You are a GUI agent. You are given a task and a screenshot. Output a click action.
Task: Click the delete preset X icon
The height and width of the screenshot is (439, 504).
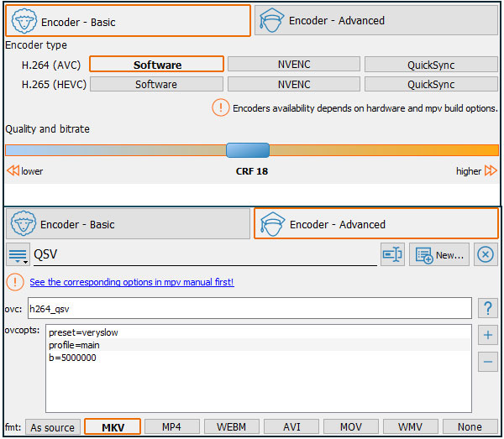click(x=486, y=254)
